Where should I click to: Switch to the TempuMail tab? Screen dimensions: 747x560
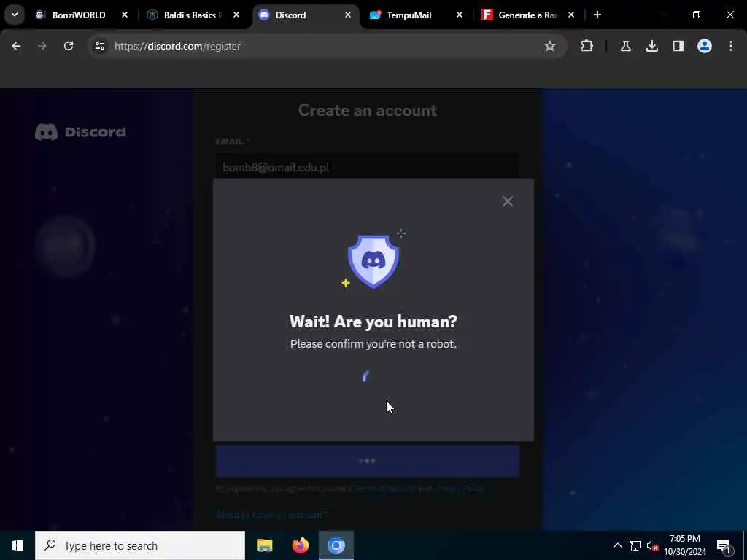(409, 15)
